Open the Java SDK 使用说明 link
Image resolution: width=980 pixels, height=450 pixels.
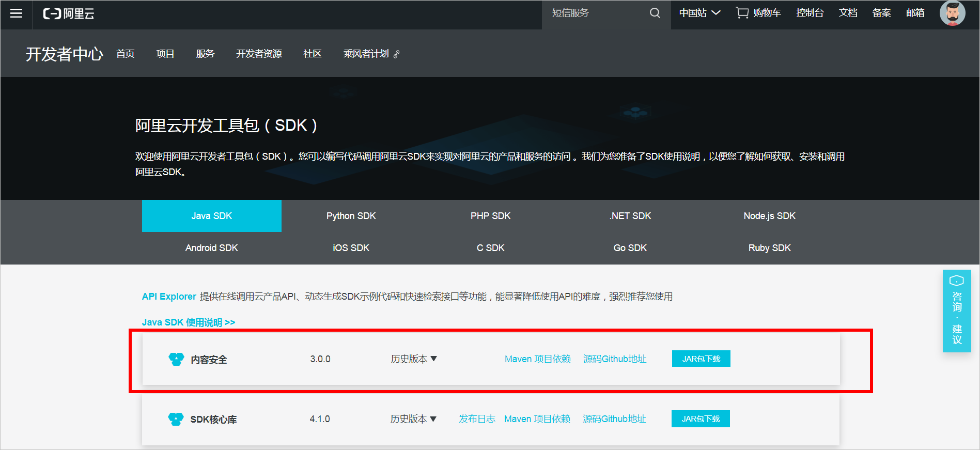189,322
